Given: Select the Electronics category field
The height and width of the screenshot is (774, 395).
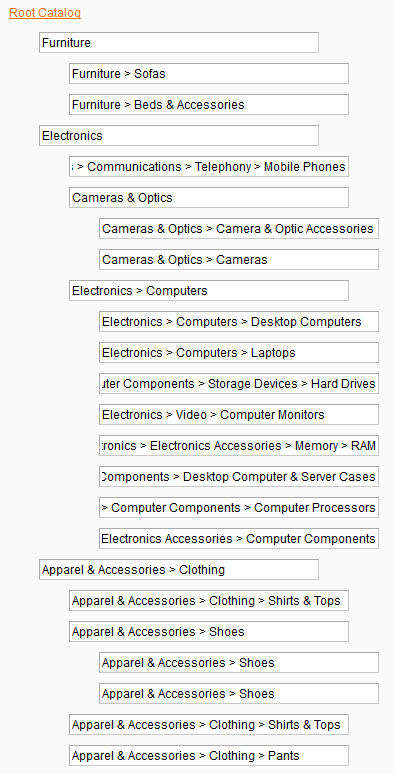Looking at the screenshot, I should [x=179, y=136].
